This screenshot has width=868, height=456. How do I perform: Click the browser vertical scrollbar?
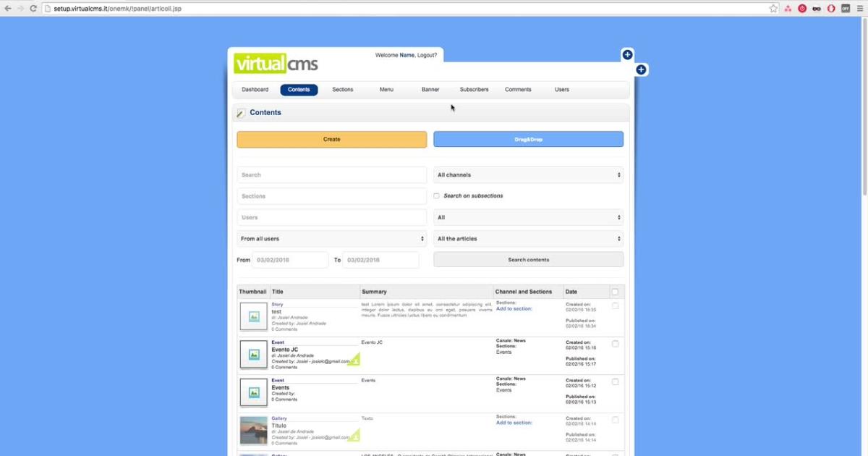(864, 109)
